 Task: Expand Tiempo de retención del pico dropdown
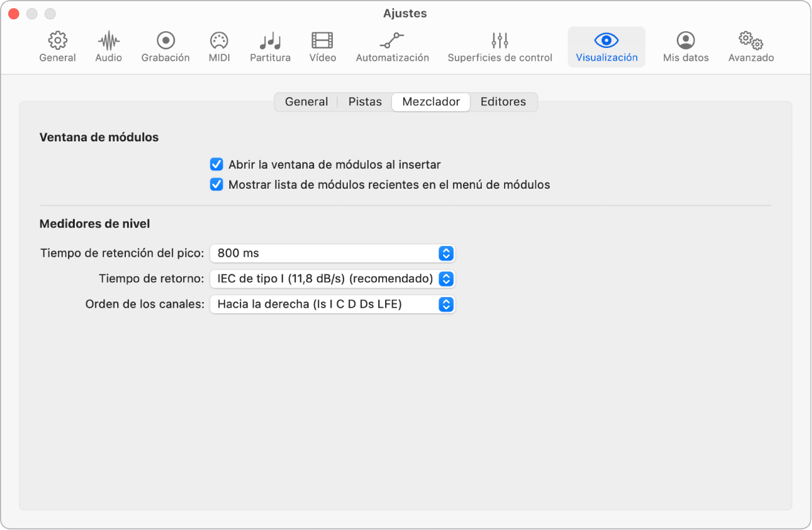(x=333, y=253)
